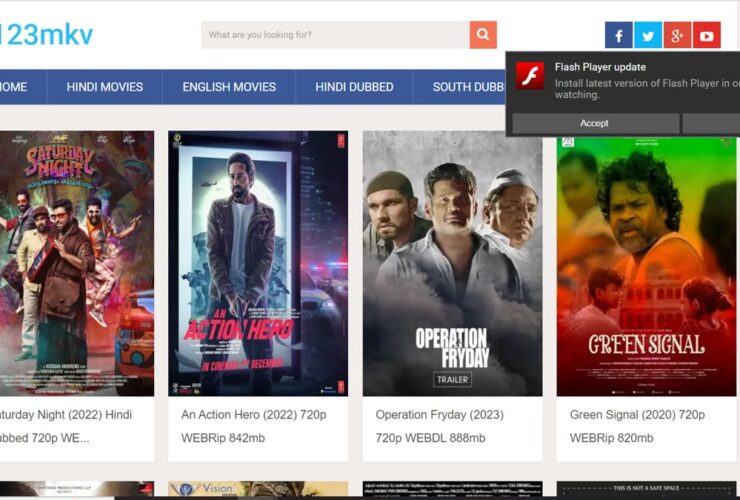
Task: Click the Flash Player logo icon
Action: pyautogui.click(x=530, y=76)
